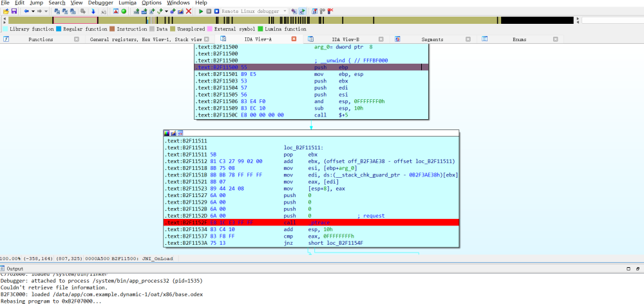Click group nodes icon in loc_B2F11511 block

[180, 133]
